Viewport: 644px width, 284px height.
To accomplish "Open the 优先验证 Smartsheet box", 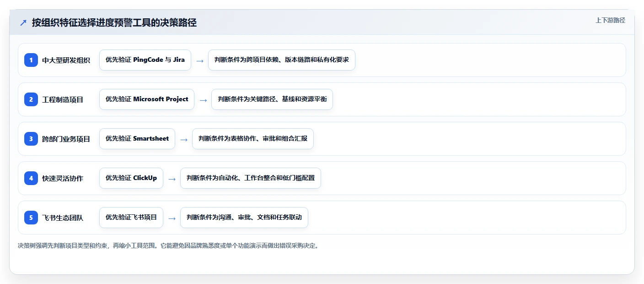I will tap(137, 139).
